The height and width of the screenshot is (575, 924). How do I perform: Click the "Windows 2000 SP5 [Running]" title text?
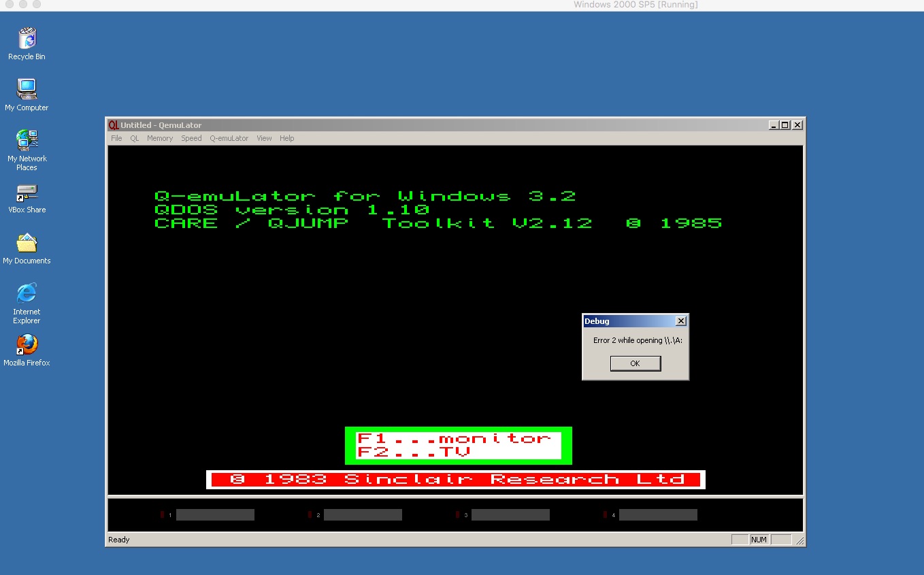click(x=636, y=5)
